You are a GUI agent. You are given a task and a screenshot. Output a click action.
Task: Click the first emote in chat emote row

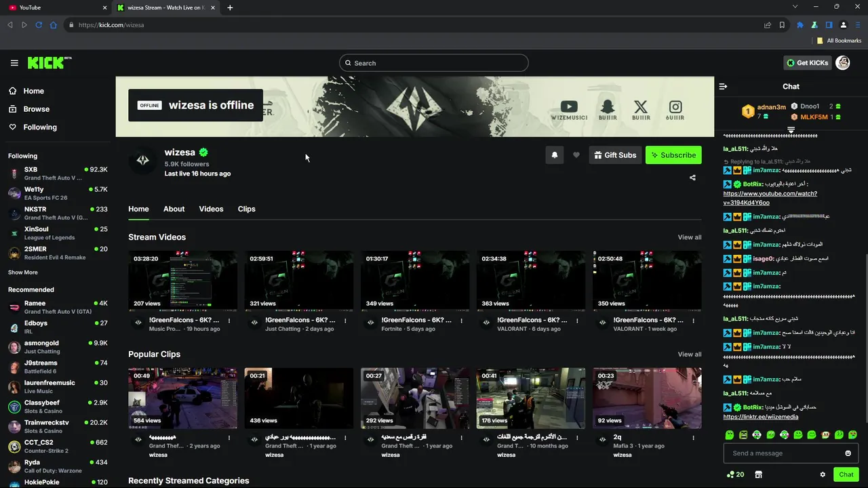pos(730,434)
